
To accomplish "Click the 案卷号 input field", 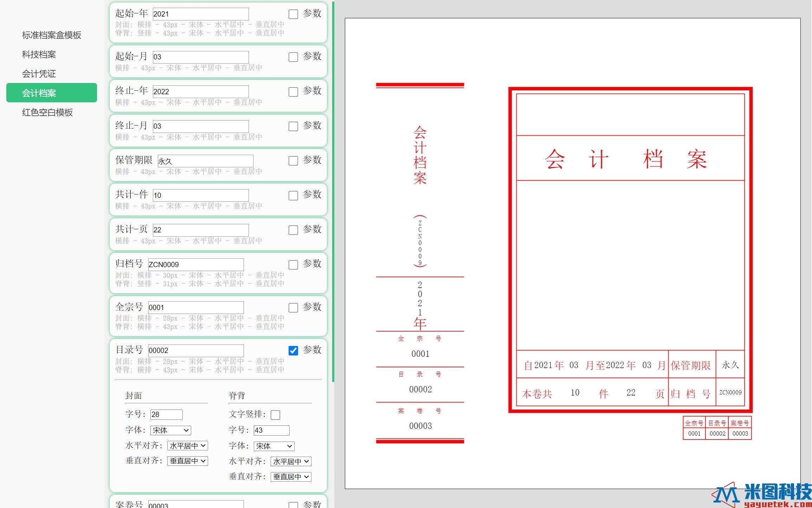I will (196, 504).
